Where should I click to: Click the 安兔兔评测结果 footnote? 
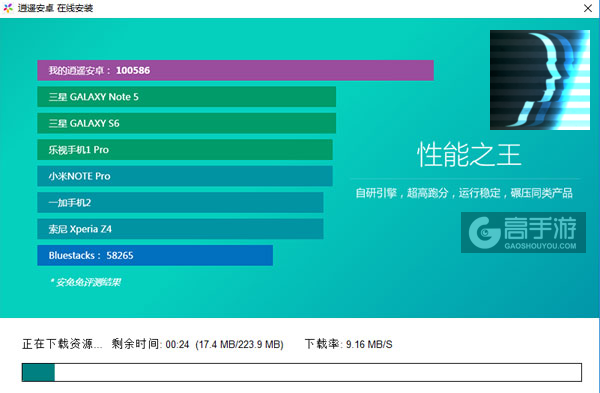[85, 282]
